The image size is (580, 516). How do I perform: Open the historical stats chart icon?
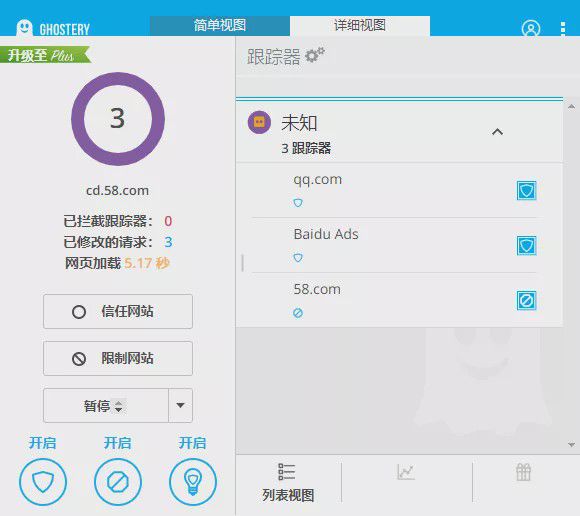(x=406, y=472)
